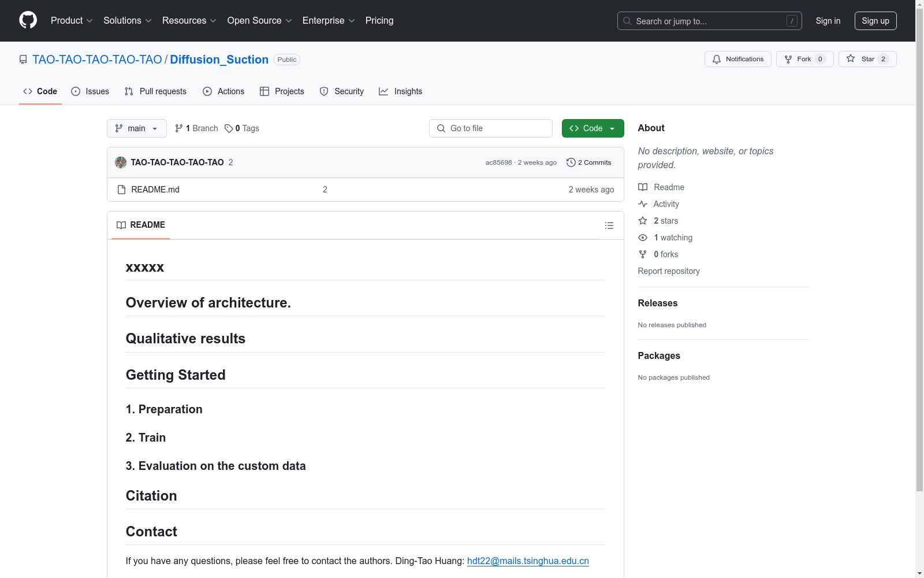Select the README tab in the file viewer

pyautogui.click(x=141, y=225)
